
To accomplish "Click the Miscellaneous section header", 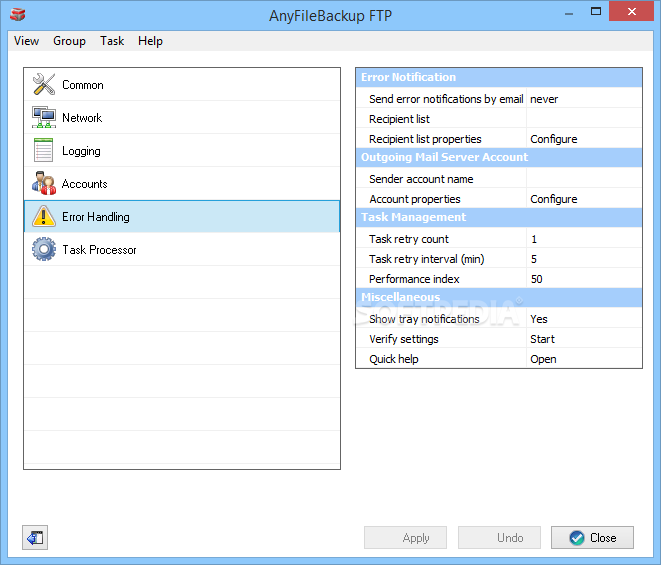I will coord(499,297).
